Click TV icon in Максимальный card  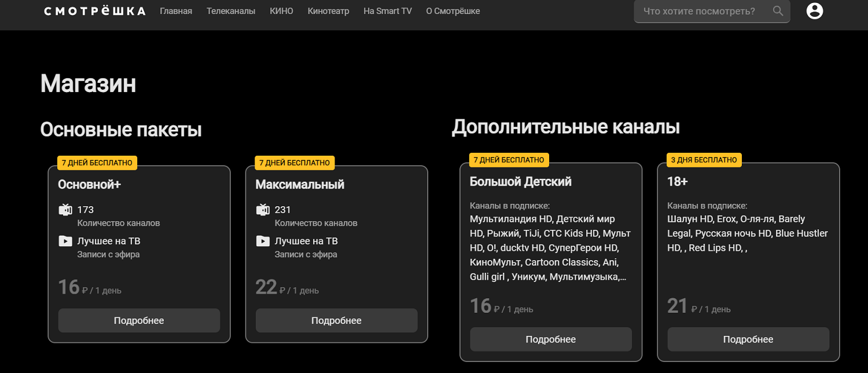click(x=263, y=210)
